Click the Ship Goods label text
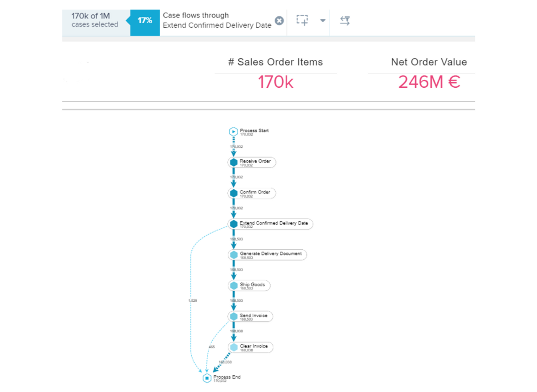This screenshot has height=392, width=537. click(252, 285)
